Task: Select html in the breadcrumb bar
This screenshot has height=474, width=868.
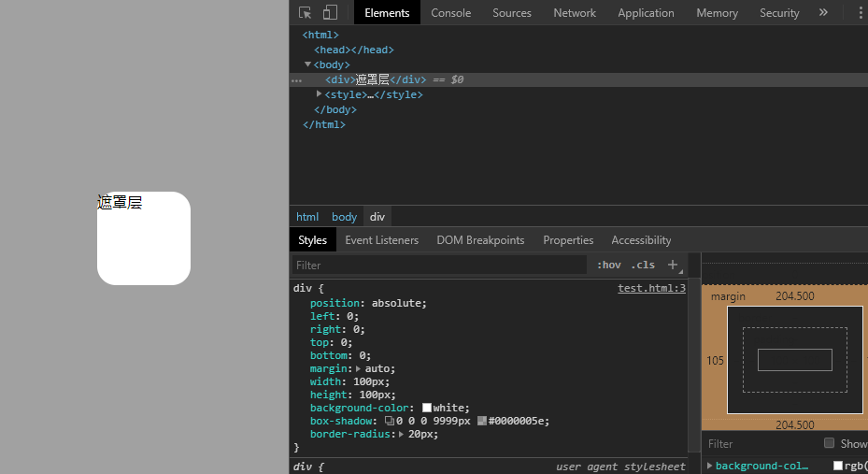Action: pyautogui.click(x=307, y=217)
